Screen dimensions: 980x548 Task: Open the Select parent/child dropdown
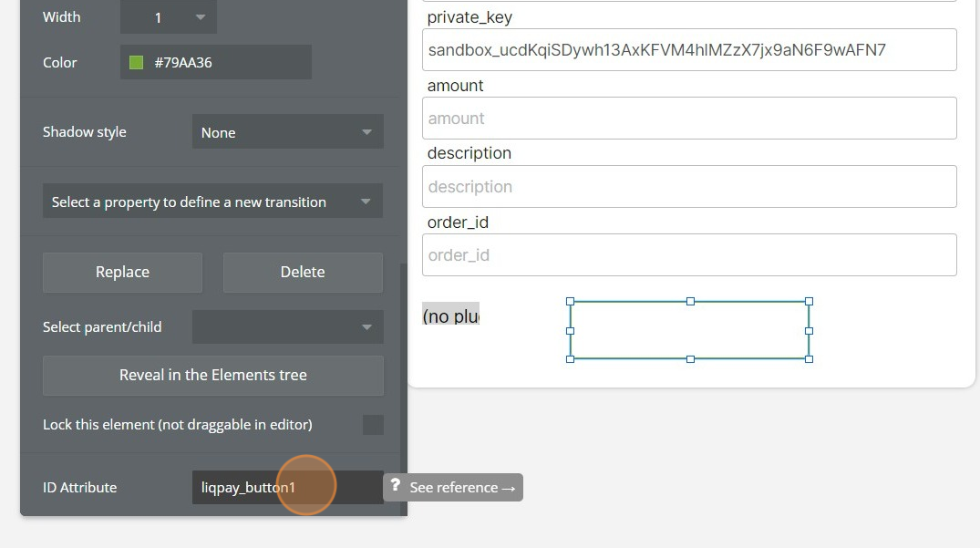tap(287, 327)
